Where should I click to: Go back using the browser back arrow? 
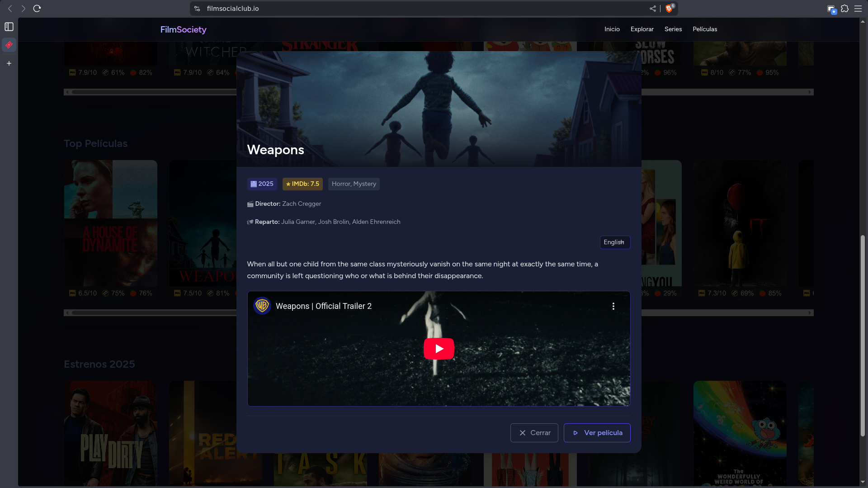coord(10,9)
